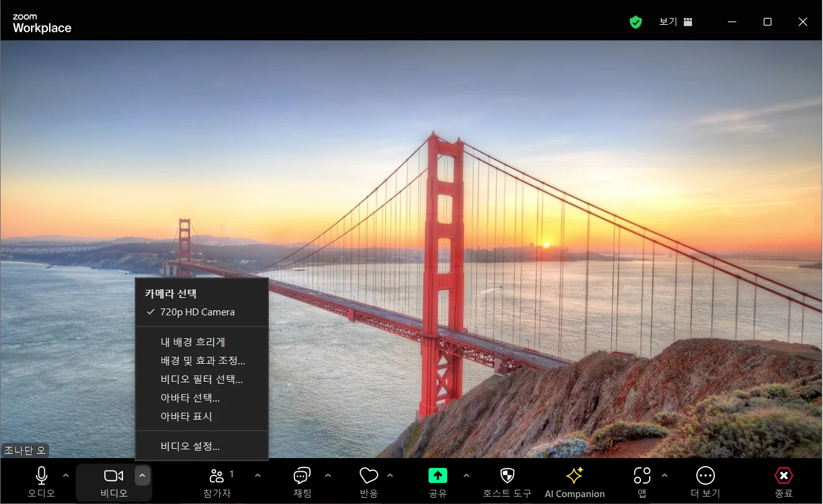Close the Zoom meeting window

(x=803, y=22)
